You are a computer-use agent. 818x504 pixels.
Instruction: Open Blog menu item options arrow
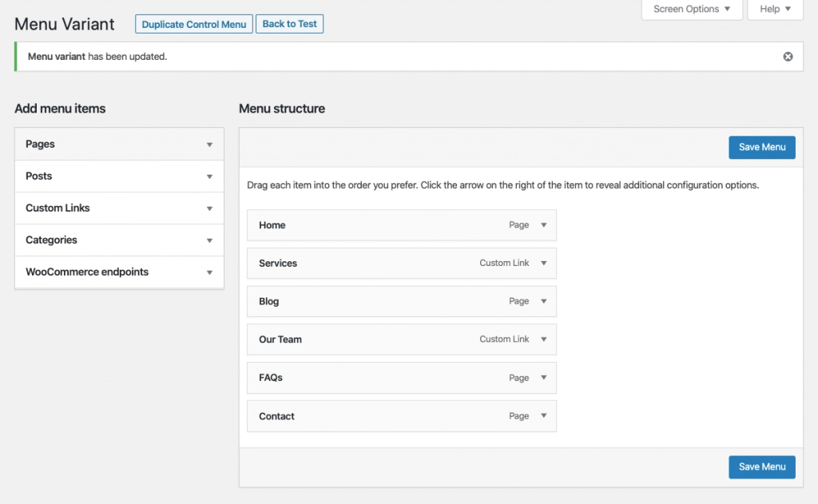543,301
